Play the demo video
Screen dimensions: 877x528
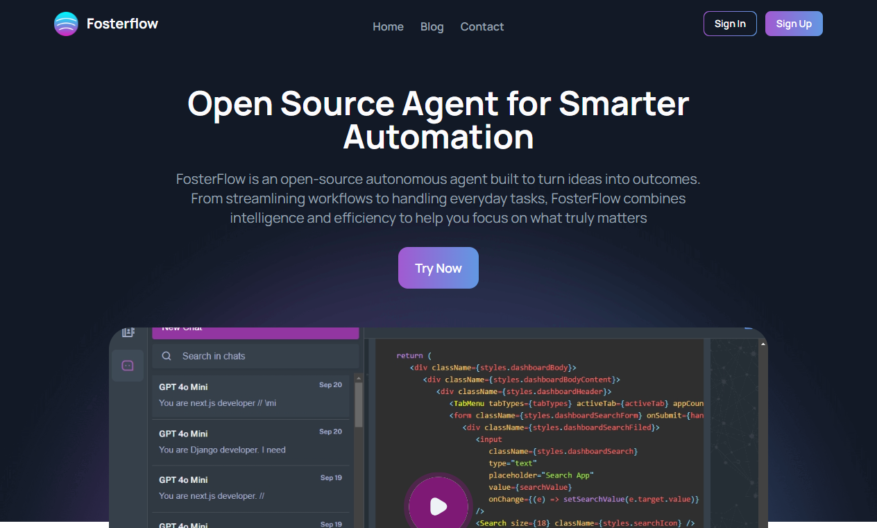point(438,506)
